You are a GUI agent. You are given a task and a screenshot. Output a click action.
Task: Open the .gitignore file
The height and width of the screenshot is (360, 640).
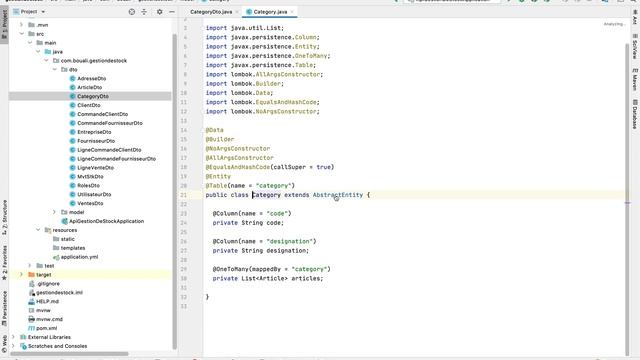click(48, 284)
